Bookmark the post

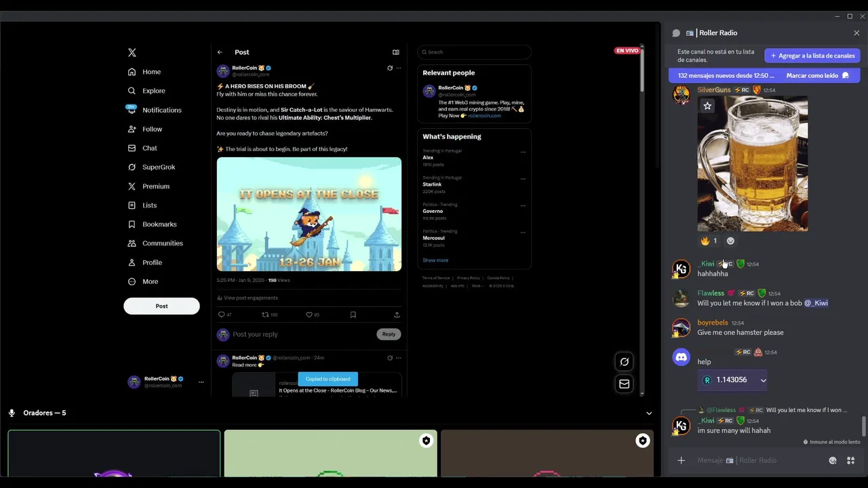pos(353,314)
